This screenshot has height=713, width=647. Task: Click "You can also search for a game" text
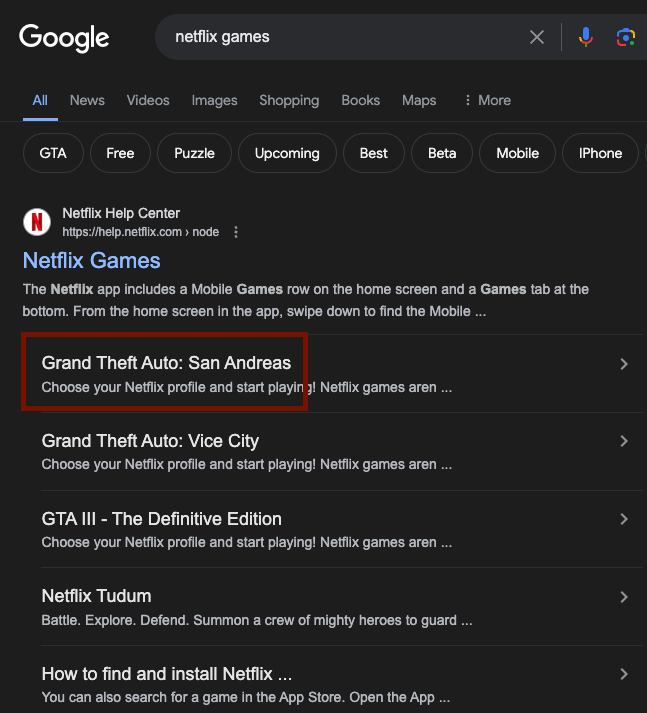pyautogui.click(x=246, y=697)
